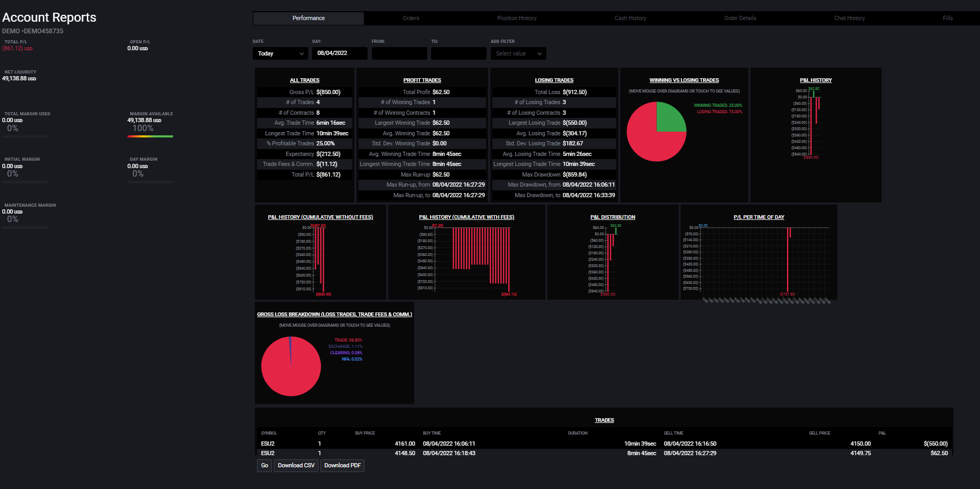Switch to the Performance tab
This screenshot has width=980, height=489.
point(308,18)
